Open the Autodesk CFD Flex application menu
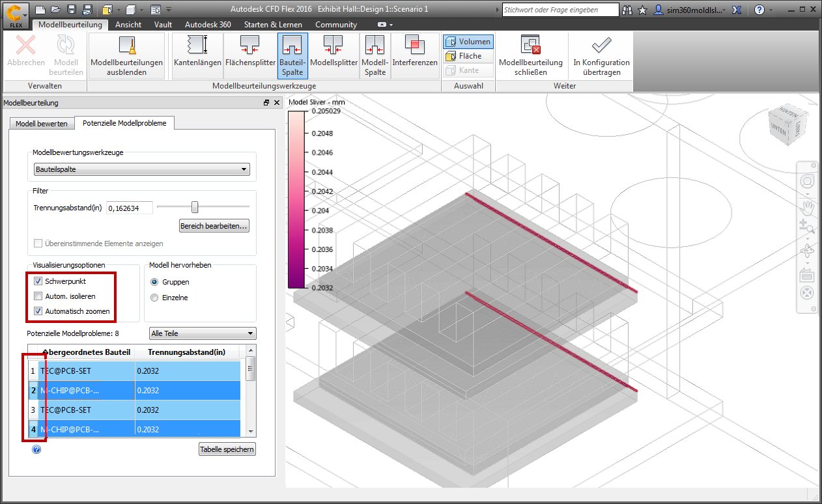The height and width of the screenshot is (504, 822). (x=15, y=14)
